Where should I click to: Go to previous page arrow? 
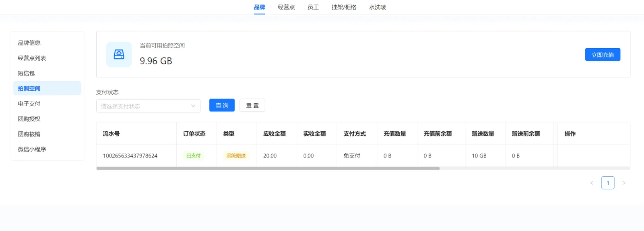(x=592, y=183)
